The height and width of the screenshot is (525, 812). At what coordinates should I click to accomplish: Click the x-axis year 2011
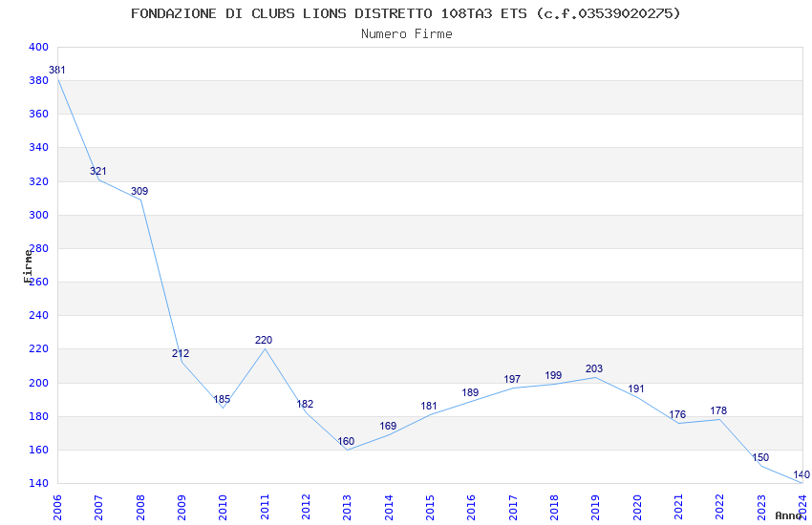(x=265, y=507)
